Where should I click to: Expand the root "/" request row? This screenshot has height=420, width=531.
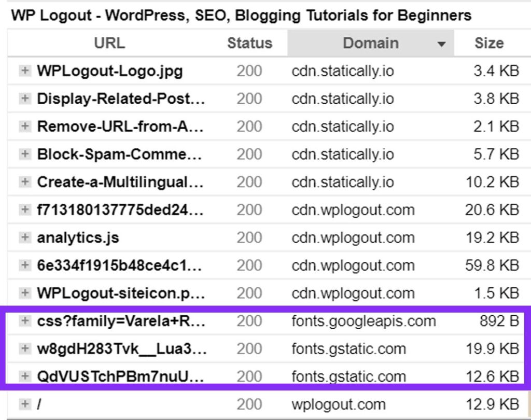(x=24, y=404)
